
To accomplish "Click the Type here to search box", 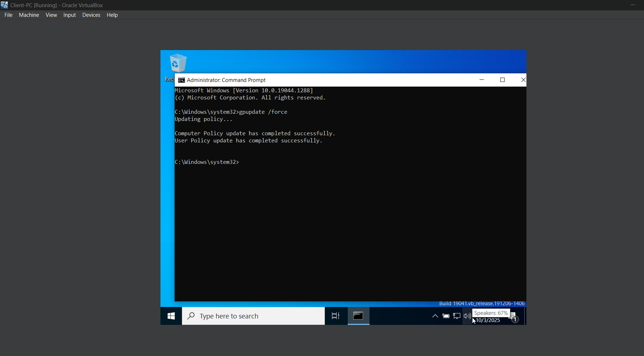I will 253,316.
